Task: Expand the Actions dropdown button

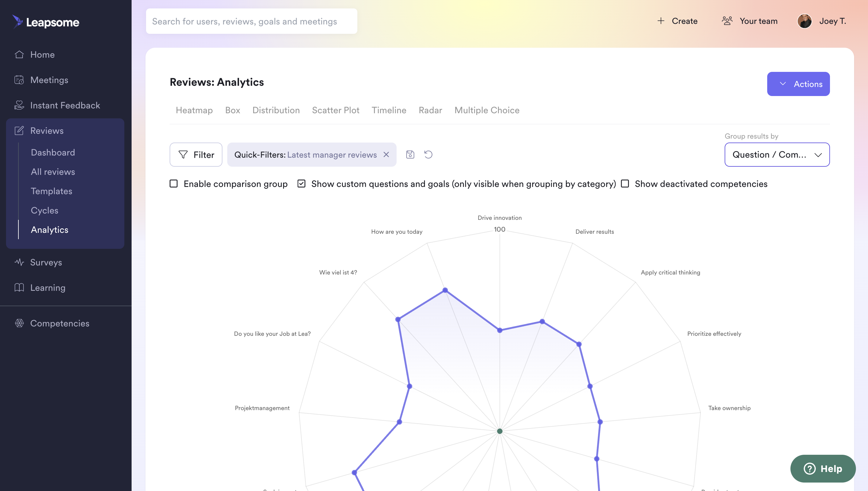Action: pos(798,84)
